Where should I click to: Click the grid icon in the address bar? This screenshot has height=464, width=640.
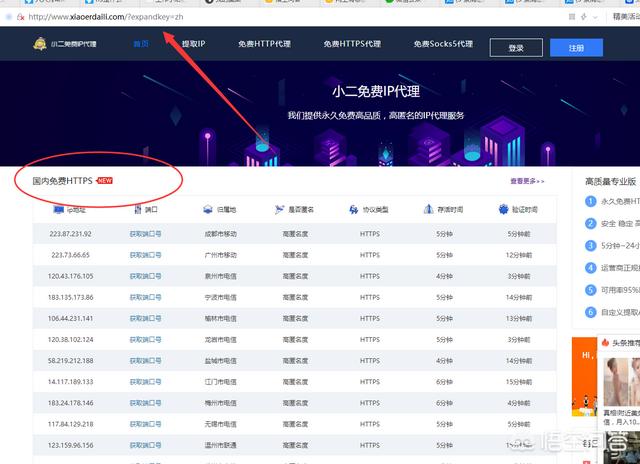point(572,17)
